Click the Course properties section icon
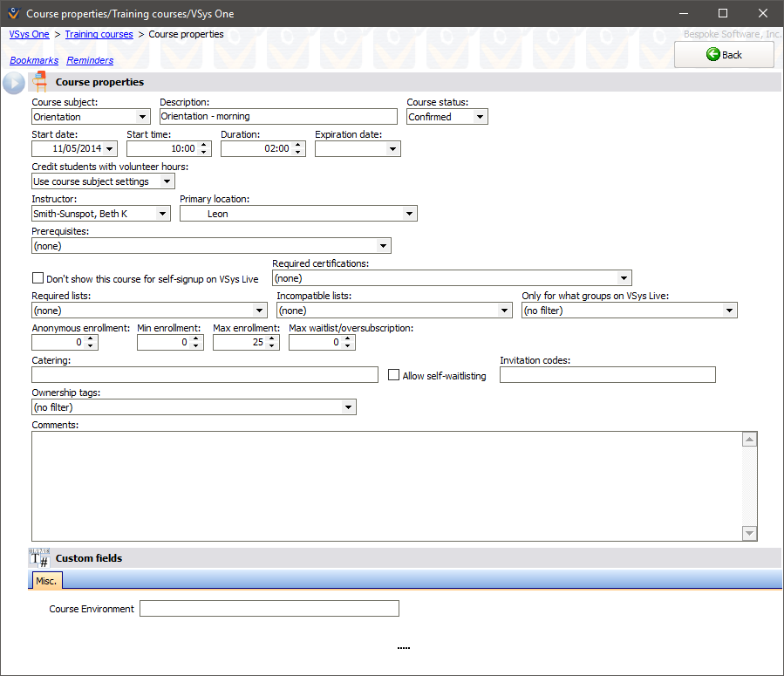This screenshot has width=784, height=676. 40,82
